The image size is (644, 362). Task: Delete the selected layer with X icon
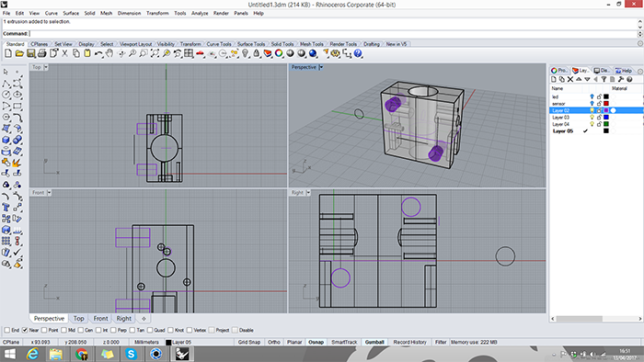click(x=570, y=80)
